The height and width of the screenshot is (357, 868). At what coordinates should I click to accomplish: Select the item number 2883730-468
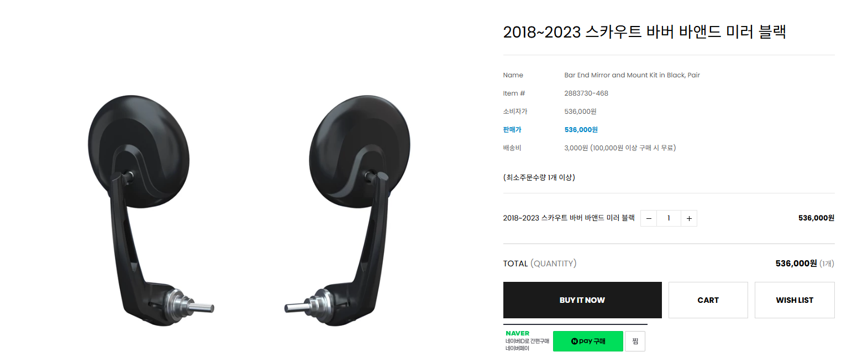coord(586,93)
